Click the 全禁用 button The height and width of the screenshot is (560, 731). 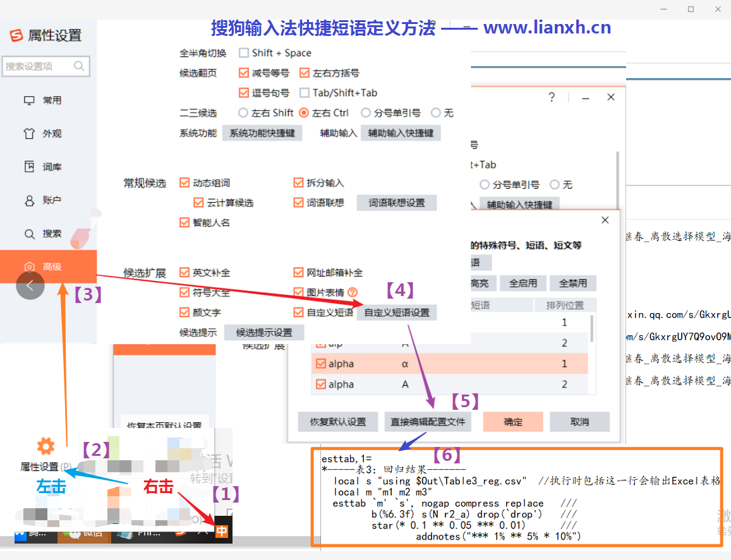tap(573, 283)
